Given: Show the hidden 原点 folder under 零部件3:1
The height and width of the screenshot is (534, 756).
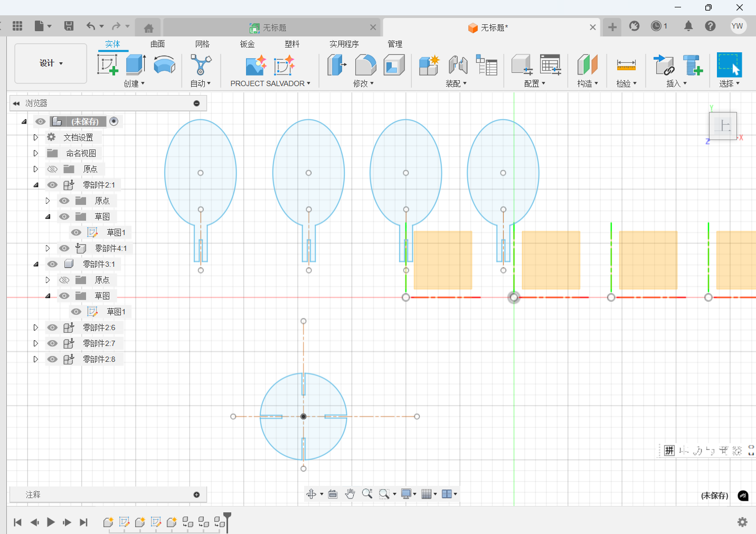Looking at the screenshot, I should (x=64, y=280).
